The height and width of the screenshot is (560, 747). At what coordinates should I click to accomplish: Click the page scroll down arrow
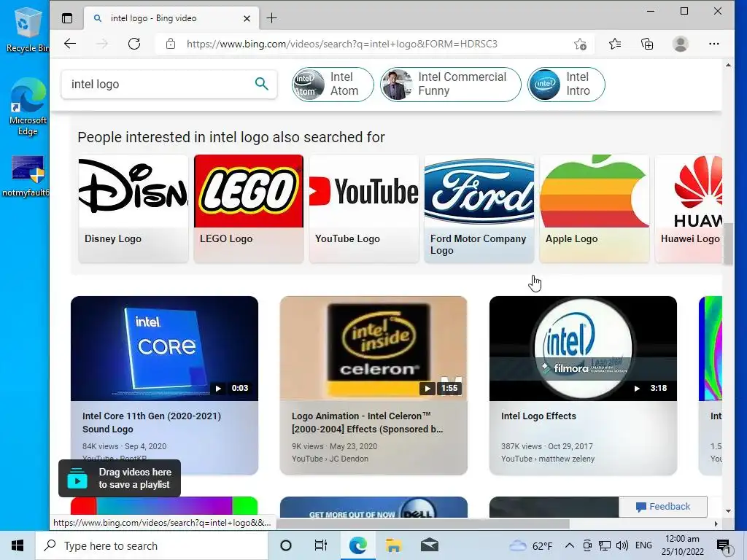(x=728, y=511)
